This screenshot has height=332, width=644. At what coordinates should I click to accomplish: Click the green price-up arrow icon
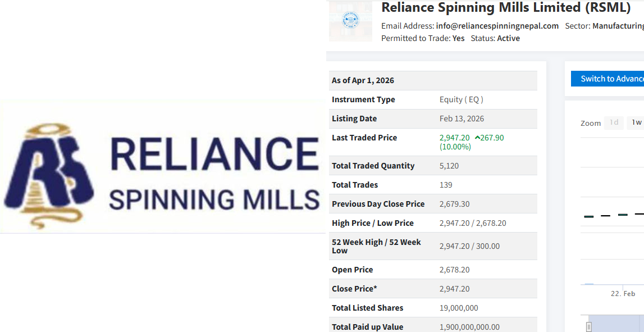point(477,138)
